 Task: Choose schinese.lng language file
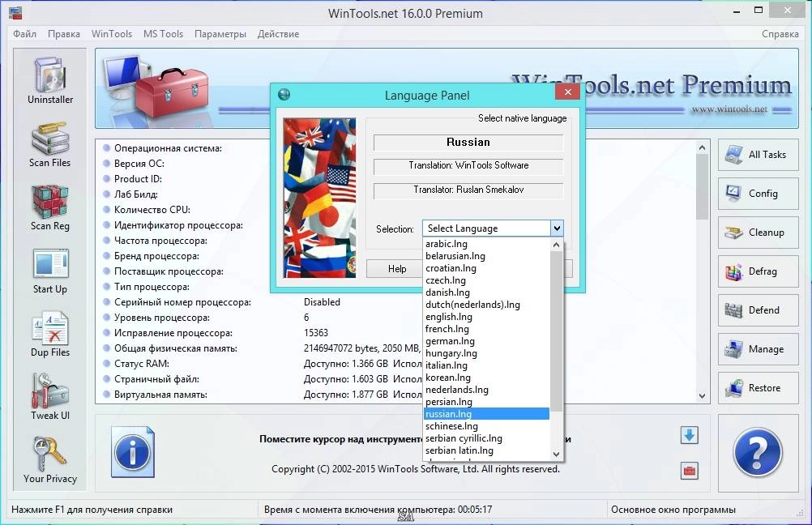(486, 426)
